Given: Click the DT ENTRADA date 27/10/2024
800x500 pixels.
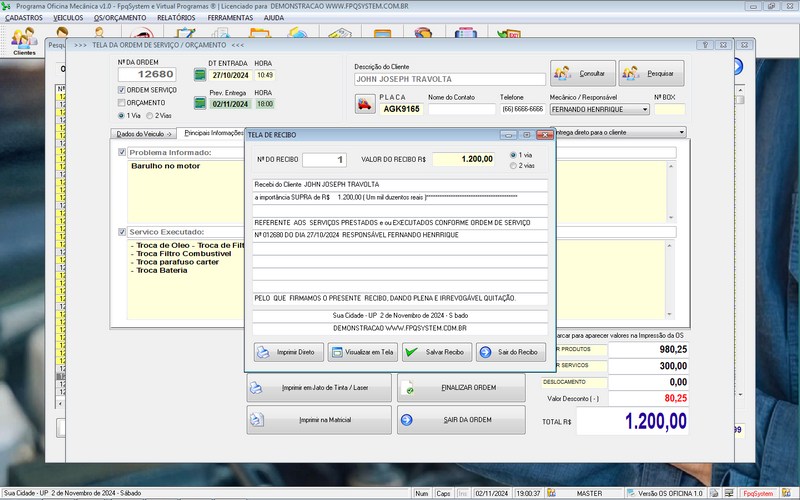Looking at the screenshot, I should click(231, 75).
